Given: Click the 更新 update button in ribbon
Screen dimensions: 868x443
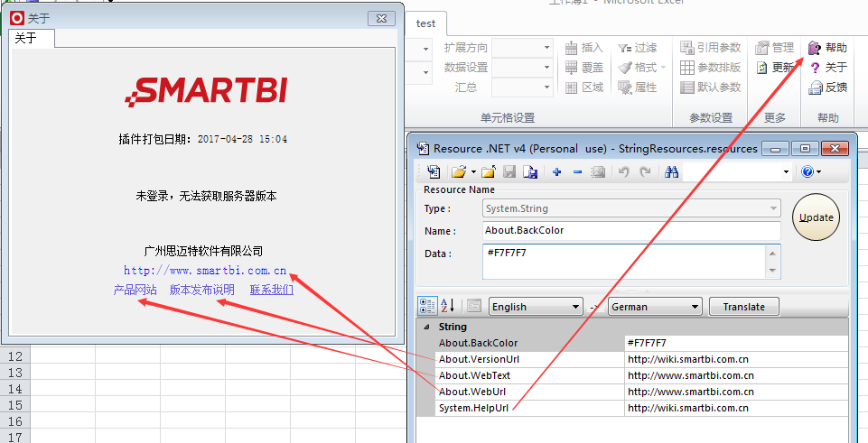Looking at the screenshot, I should [774, 68].
